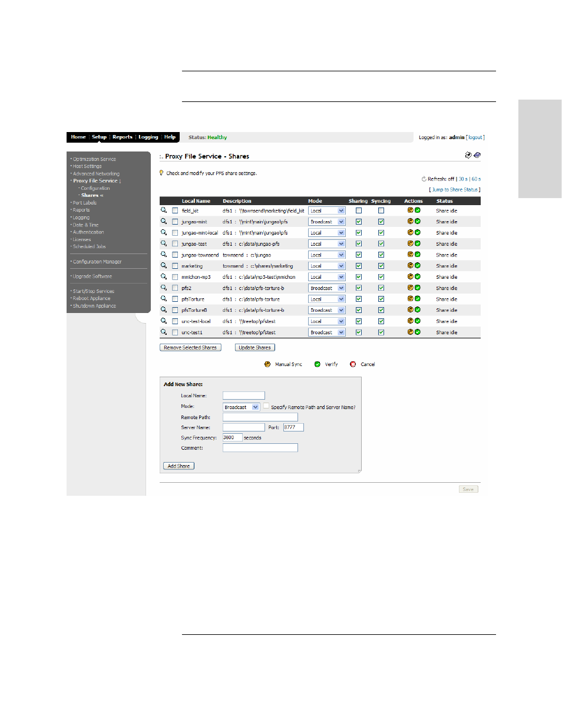Enable Sharing for field_kit

[359, 210]
